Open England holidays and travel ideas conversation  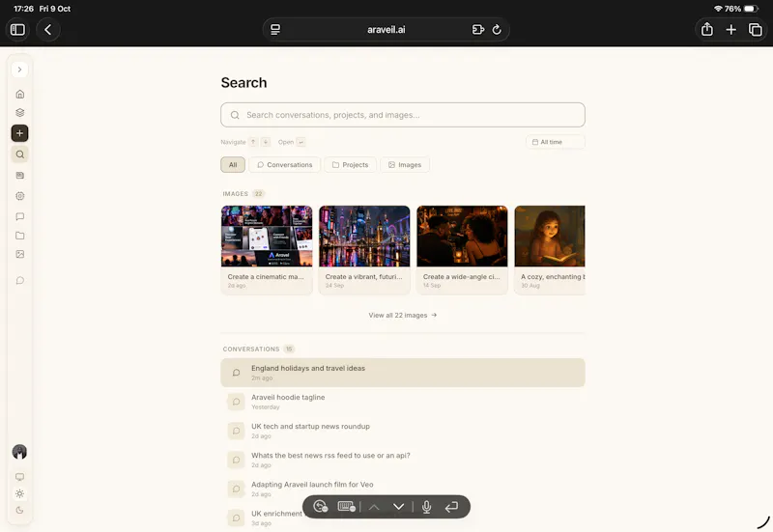pyautogui.click(x=403, y=373)
